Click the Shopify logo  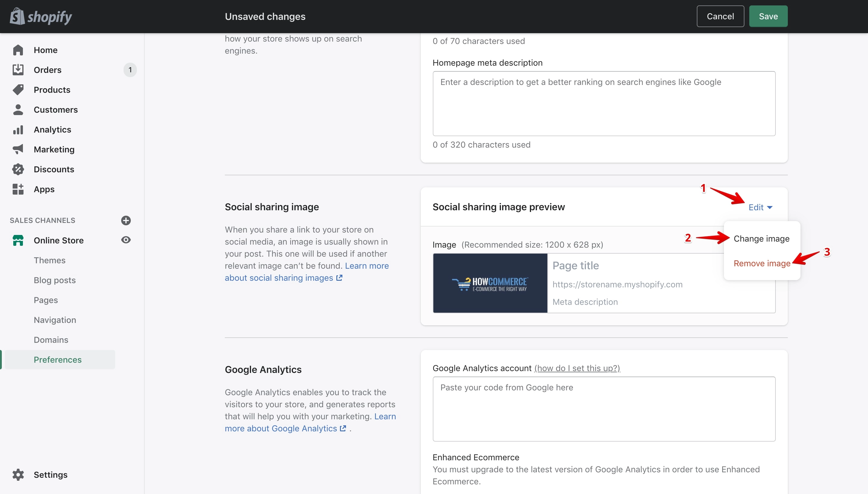[41, 16]
